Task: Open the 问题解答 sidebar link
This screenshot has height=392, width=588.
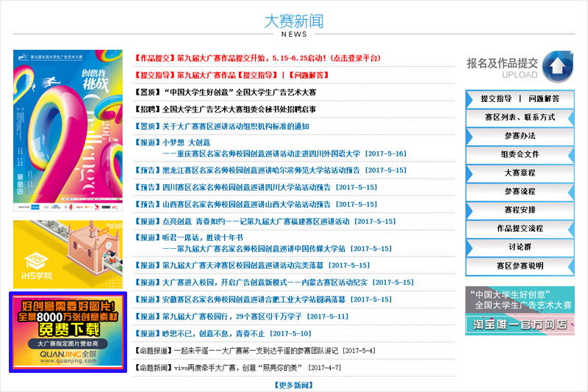Action: 544,98
